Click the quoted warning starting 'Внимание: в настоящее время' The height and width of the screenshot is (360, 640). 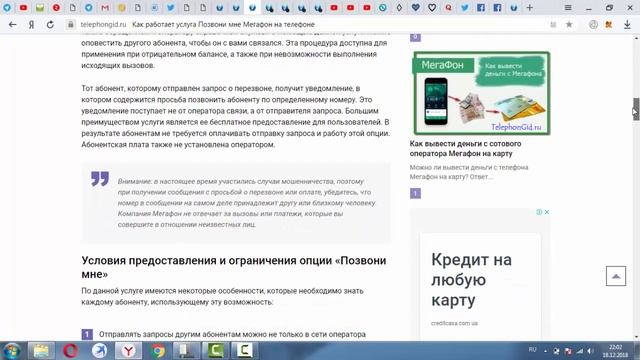[247, 203]
